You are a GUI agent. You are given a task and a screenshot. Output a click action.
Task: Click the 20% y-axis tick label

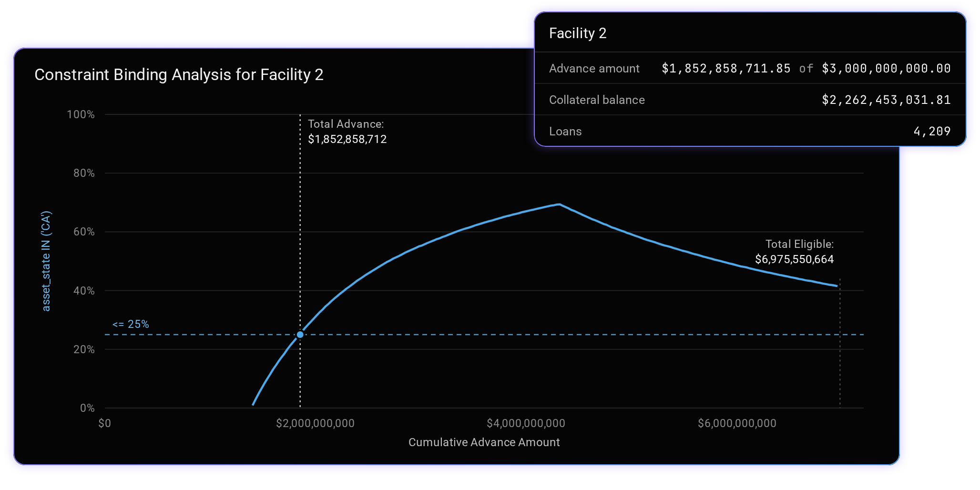click(x=84, y=349)
